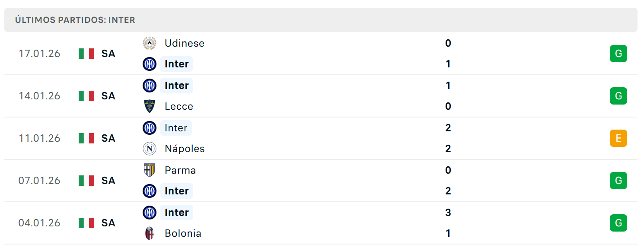Open the SA league label on 17.01.26
The width and height of the screenshot is (644, 251).
click(108, 54)
